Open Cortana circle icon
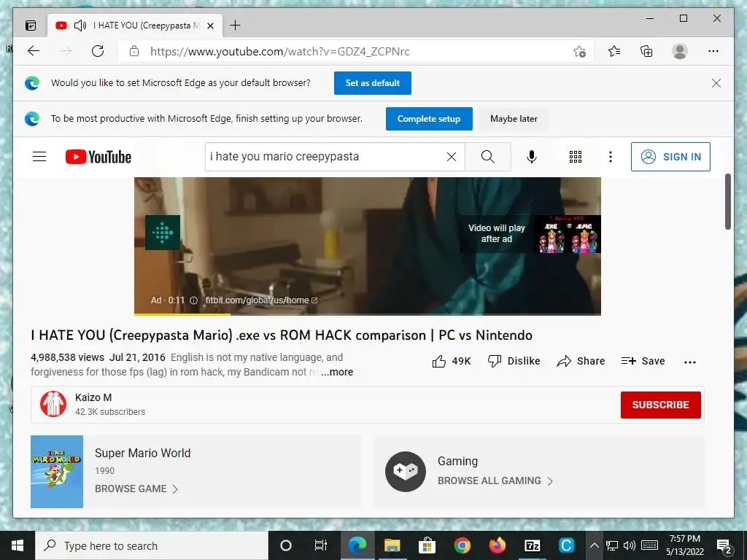This screenshot has height=560, width=747. click(x=286, y=545)
